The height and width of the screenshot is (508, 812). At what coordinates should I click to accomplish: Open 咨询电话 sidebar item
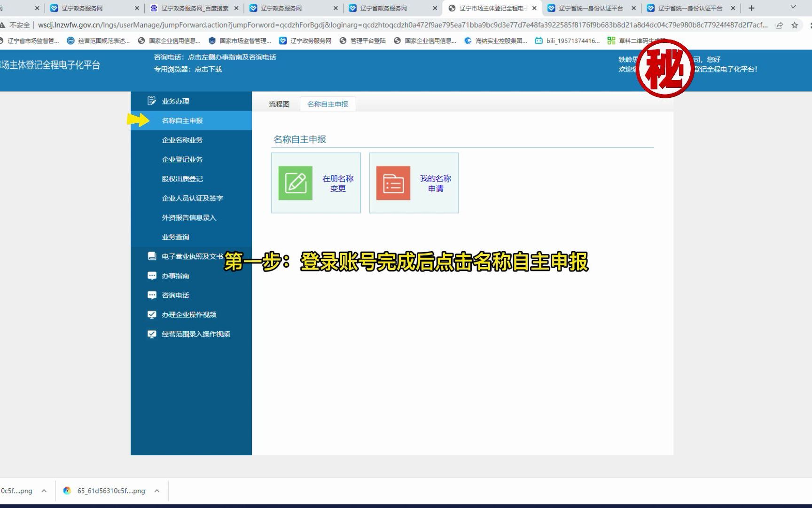coord(191,295)
